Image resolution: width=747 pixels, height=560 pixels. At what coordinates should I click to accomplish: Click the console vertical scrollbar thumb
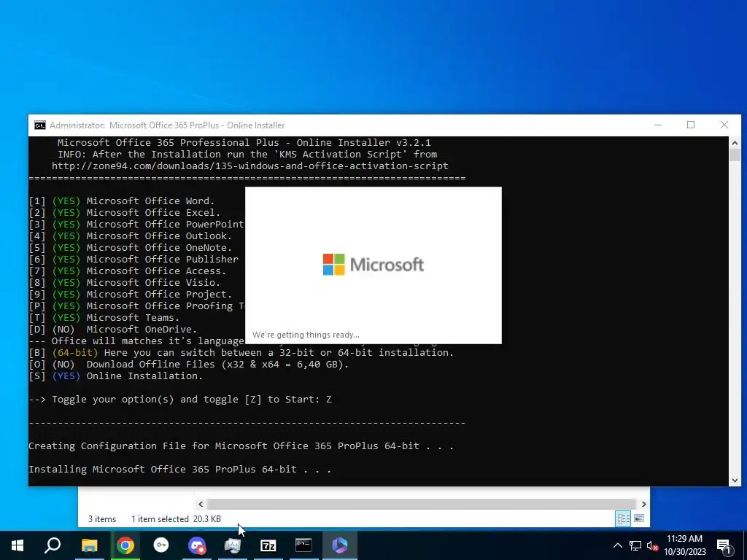click(x=735, y=155)
